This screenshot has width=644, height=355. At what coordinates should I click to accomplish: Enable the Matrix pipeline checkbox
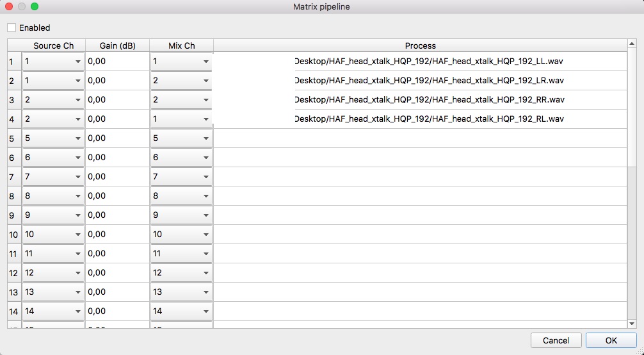[12, 28]
